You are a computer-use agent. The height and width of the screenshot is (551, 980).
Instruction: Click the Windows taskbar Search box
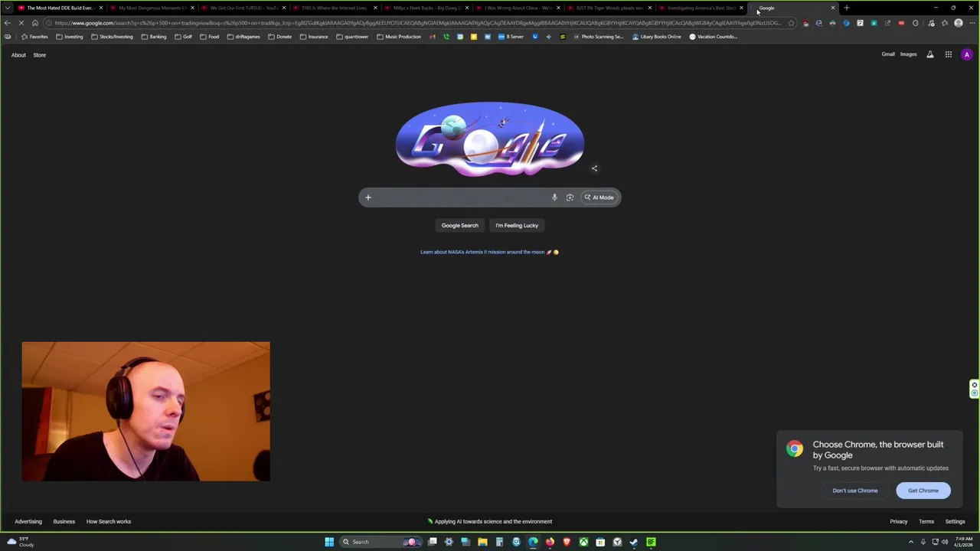pos(381,542)
